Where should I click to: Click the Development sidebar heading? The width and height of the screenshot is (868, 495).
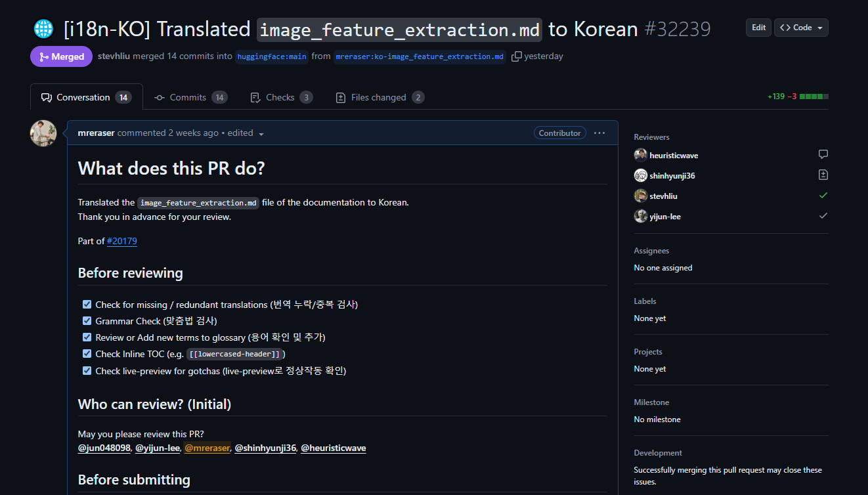coord(658,453)
